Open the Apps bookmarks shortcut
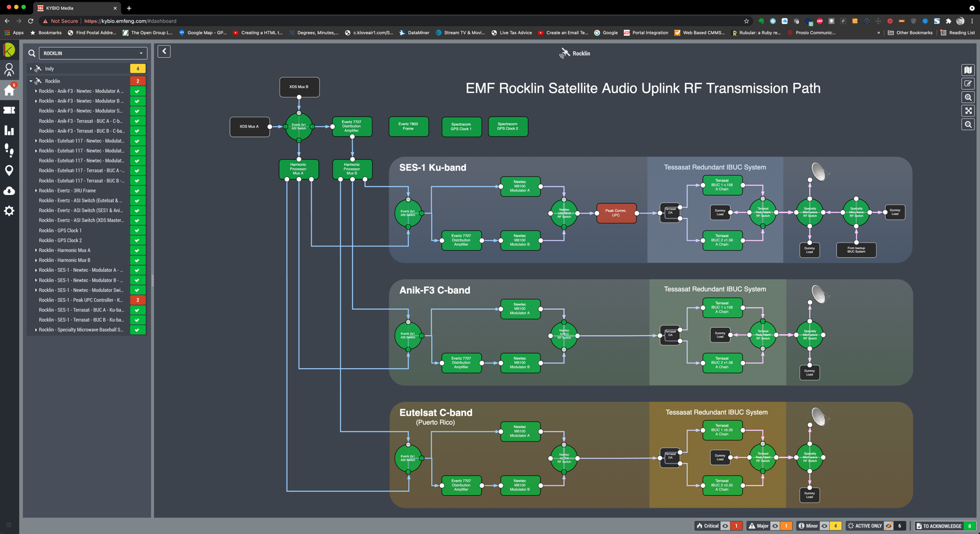Viewport: 980px width, 534px height. (14, 32)
